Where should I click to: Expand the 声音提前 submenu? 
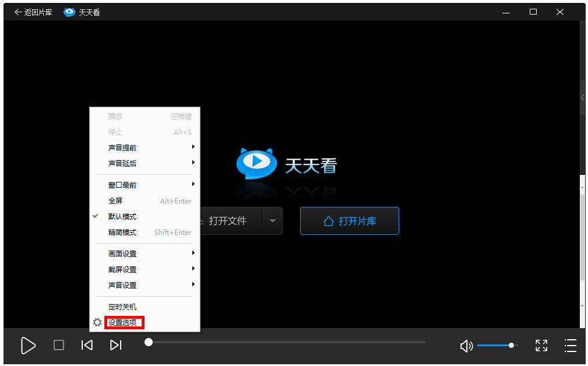coord(145,148)
